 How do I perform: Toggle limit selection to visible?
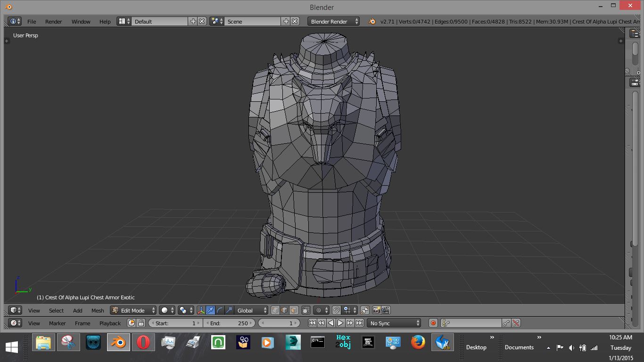(306, 310)
